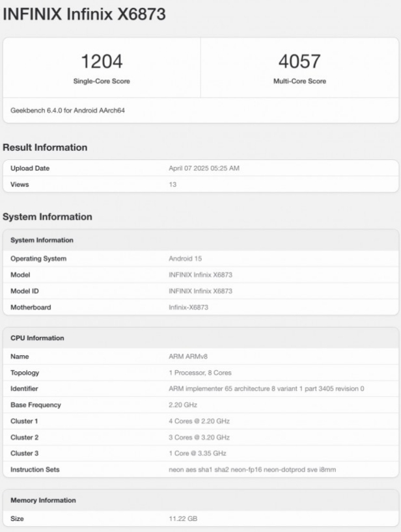Select the CPU Name value ARM ARMv8

(x=188, y=356)
